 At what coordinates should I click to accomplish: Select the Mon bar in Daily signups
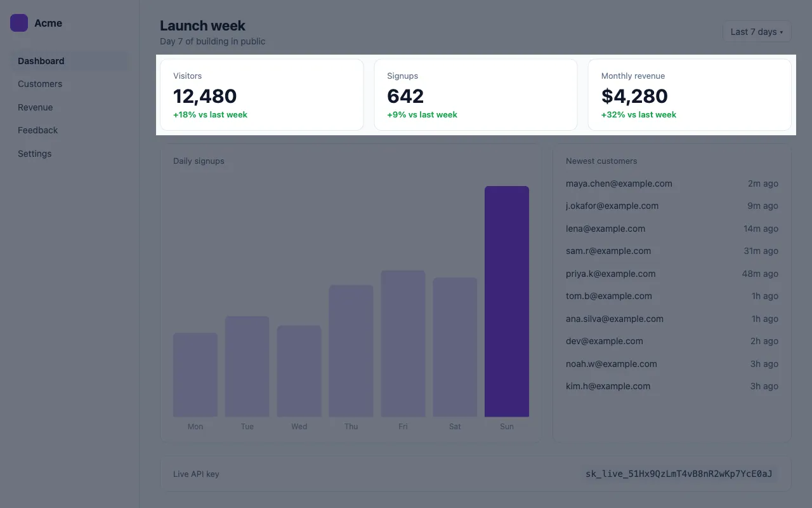[195, 375]
